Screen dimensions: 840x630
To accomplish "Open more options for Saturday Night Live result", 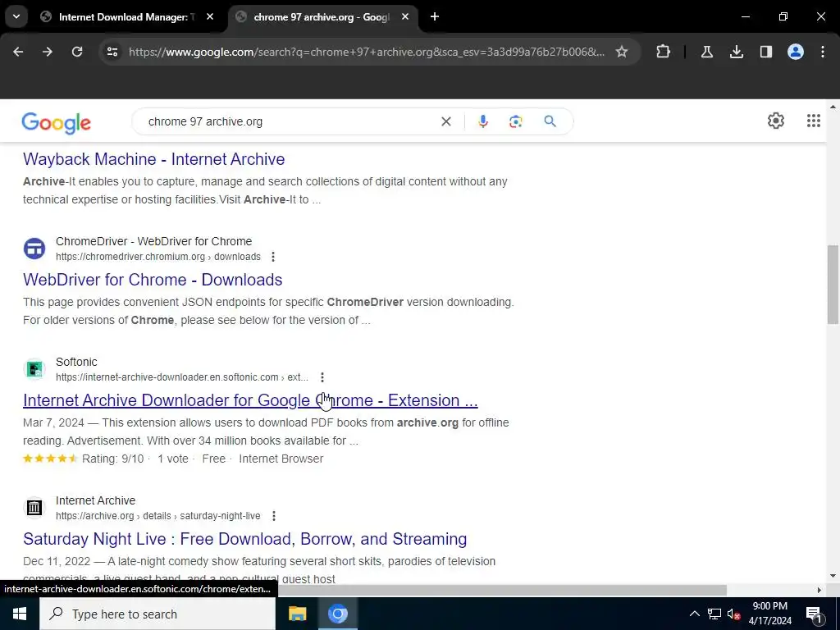I will point(274,516).
